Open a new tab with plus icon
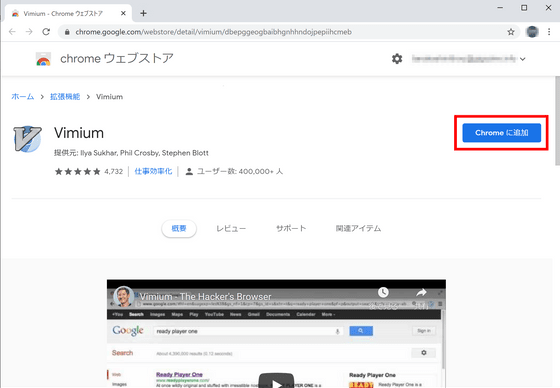Screen dimensions: 560x388 point(143,13)
